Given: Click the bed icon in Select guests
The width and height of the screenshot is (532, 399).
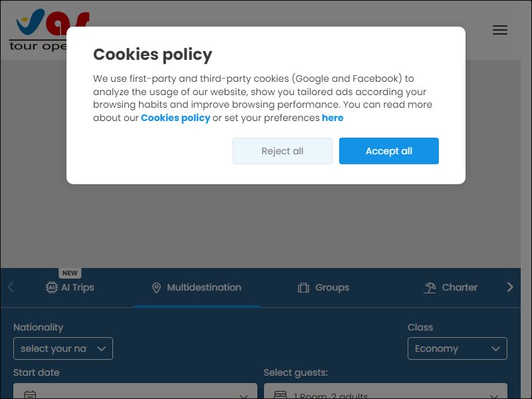Looking at the screenshot, I should pos(280,395).
